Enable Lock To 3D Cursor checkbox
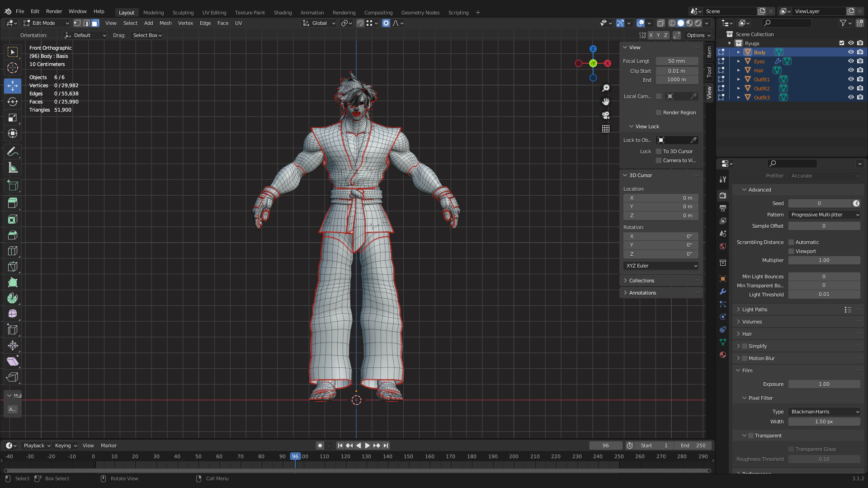 tap(659, 151)
